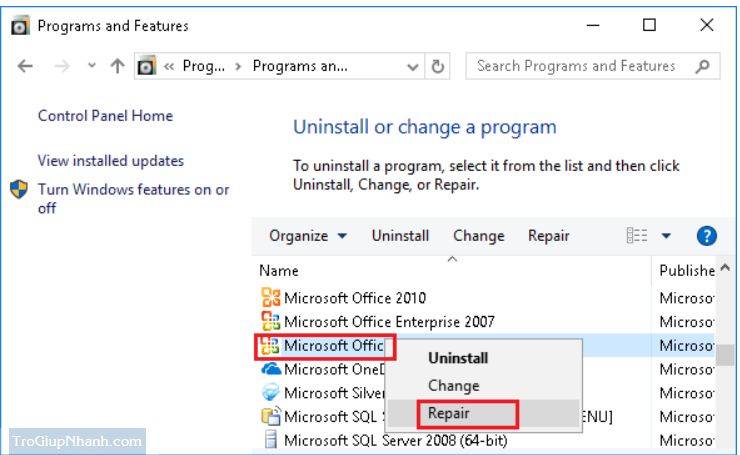Click the Microsoft SQL Server 2008 icon
740x455 pixels.
click(x=270, y=439)
